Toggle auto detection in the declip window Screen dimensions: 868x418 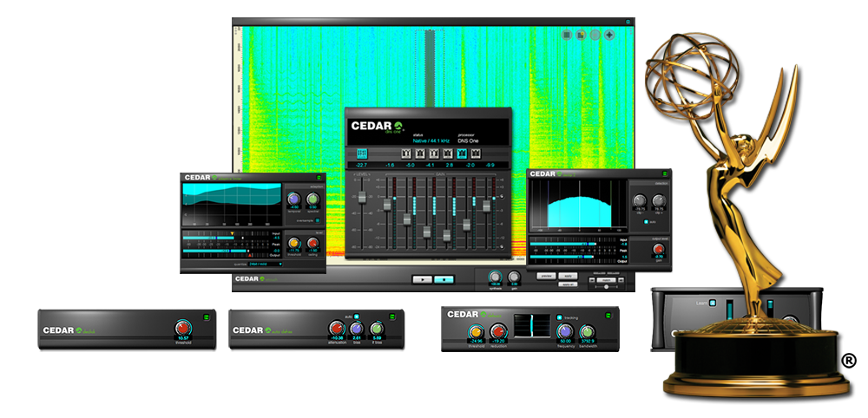tap(646, 222)
